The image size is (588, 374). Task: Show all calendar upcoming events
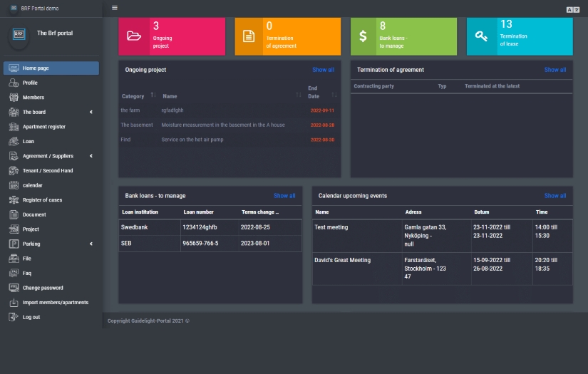coord(555,196)
